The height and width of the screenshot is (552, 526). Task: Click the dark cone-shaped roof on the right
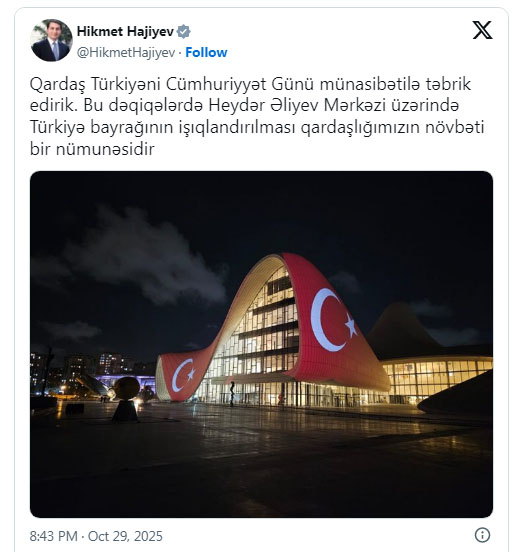tap(401, 331)
